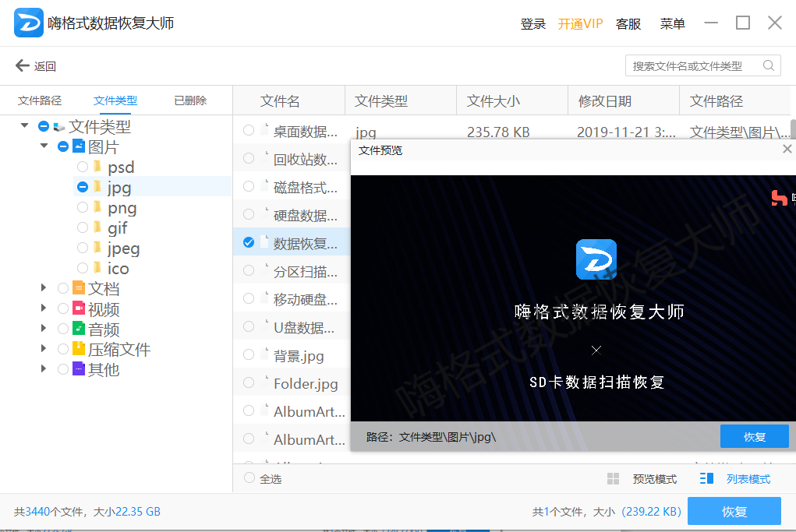Viewport: 796px width, 532px height.
Task: Click the large bottom 恢复 button
Action: (x=734, y=511)
